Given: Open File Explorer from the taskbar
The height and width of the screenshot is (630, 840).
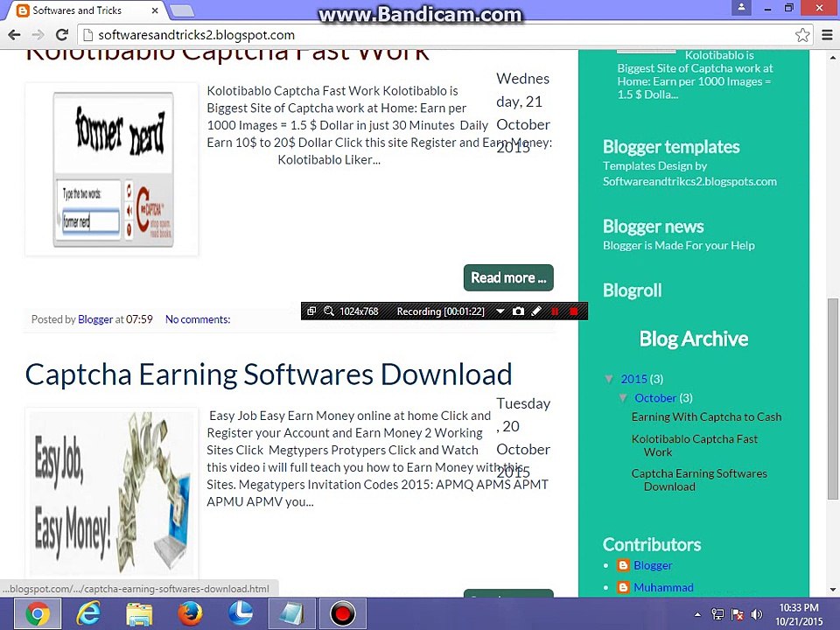Looking at the screenshot, I should tap(139, 614).
